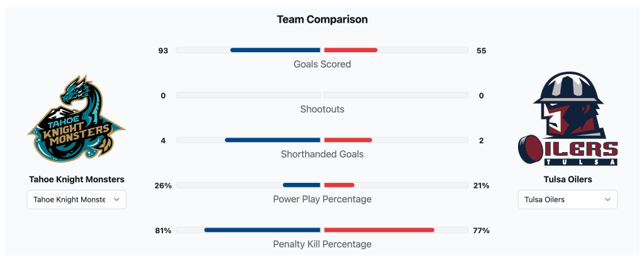This screenshot has height=264, width=644.
Task: Click the blue Goals Scored bar
Action: pos(275,50)
